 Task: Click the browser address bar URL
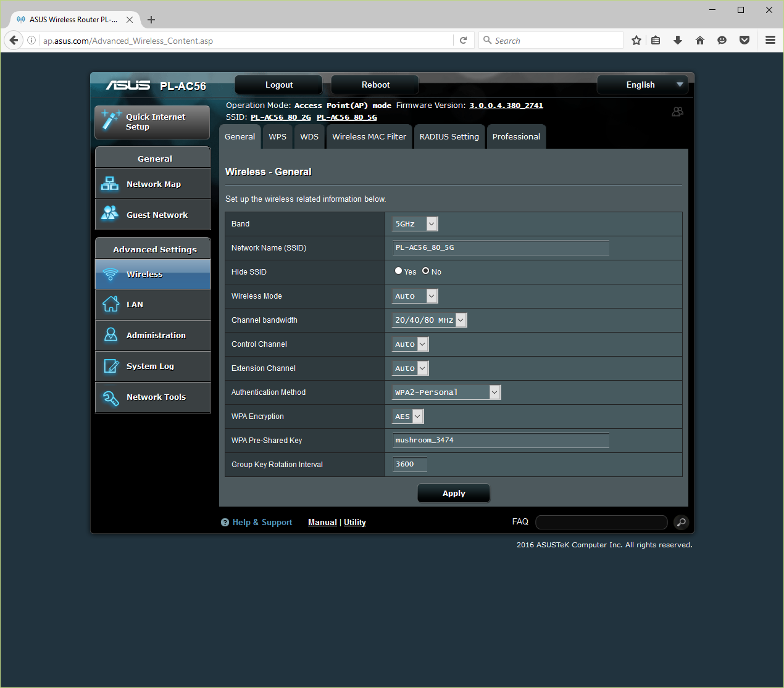point(128,41)
